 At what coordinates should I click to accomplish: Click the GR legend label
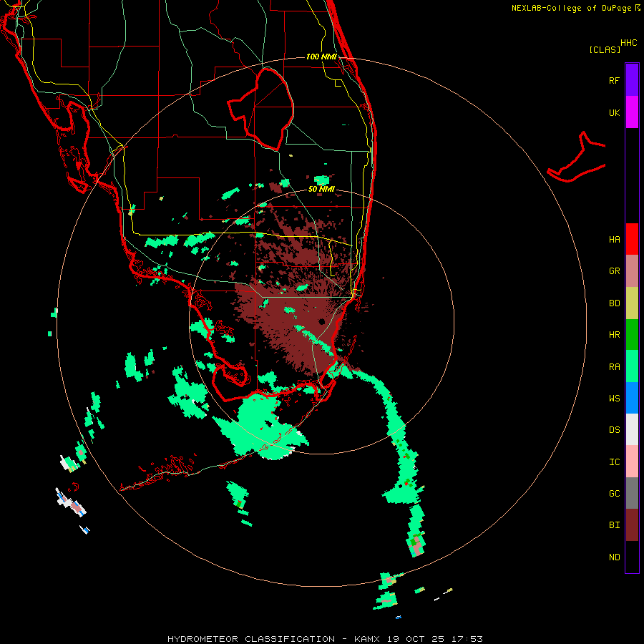tap(614, 271)
